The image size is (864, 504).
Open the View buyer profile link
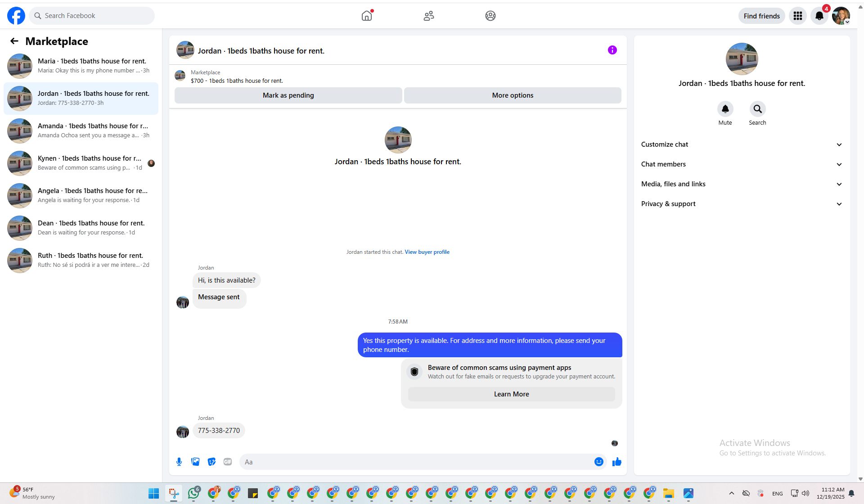tap(427, 252)
